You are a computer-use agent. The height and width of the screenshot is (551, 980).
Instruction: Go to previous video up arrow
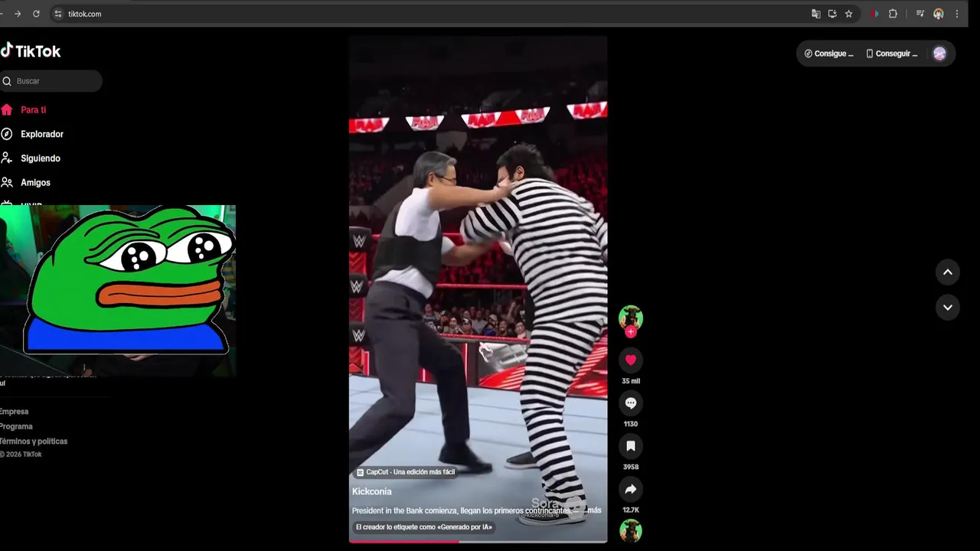coord(947,272)
